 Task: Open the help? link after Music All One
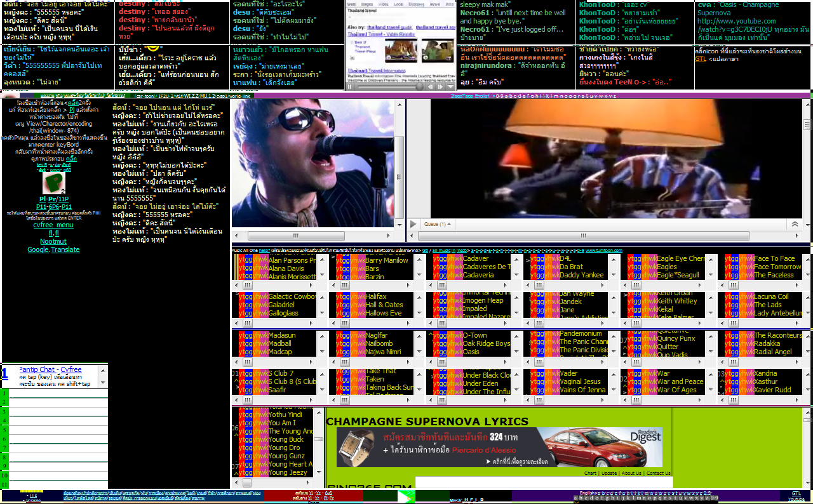click(x=264, y=251)
